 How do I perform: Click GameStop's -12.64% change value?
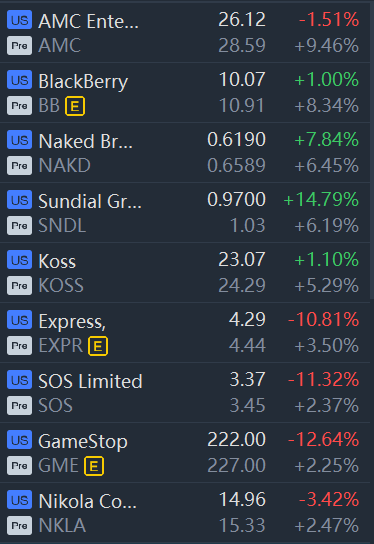(323, 440)
